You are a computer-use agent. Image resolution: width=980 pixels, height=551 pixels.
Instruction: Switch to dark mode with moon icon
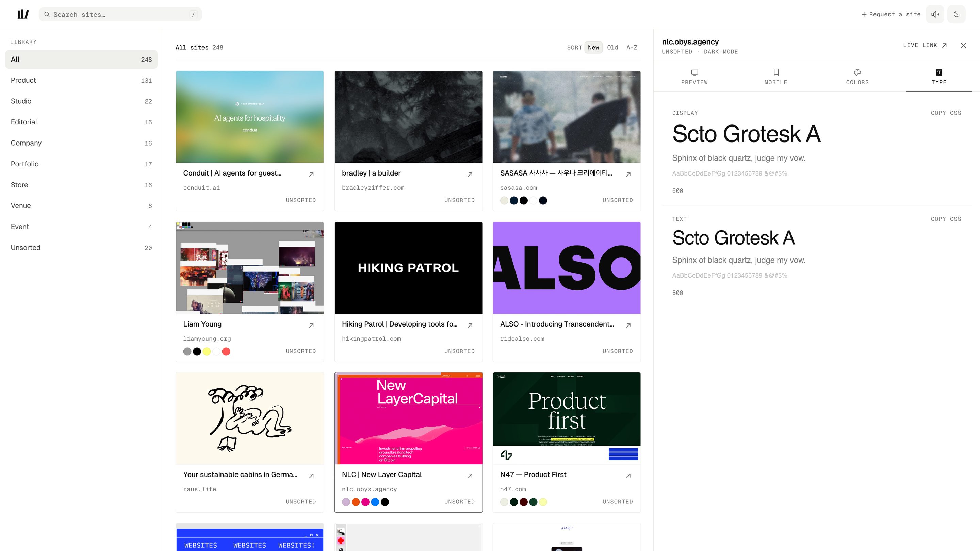(957, 14)
